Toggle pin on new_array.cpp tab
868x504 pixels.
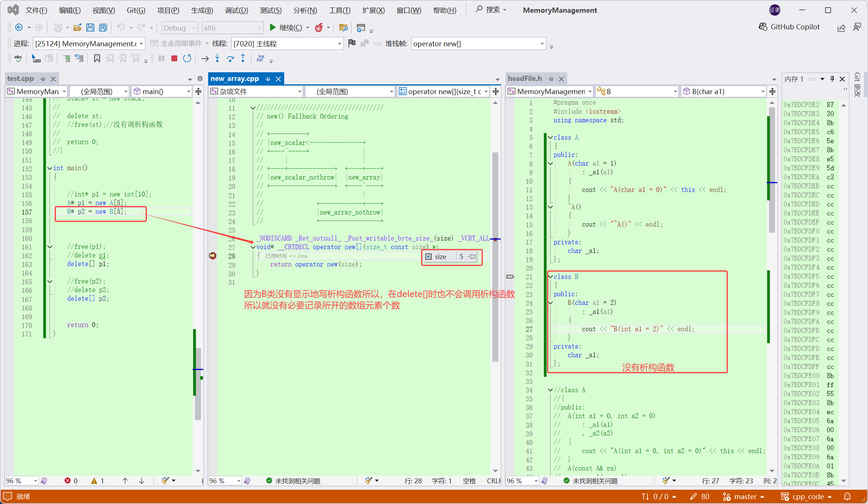point(268,79)
